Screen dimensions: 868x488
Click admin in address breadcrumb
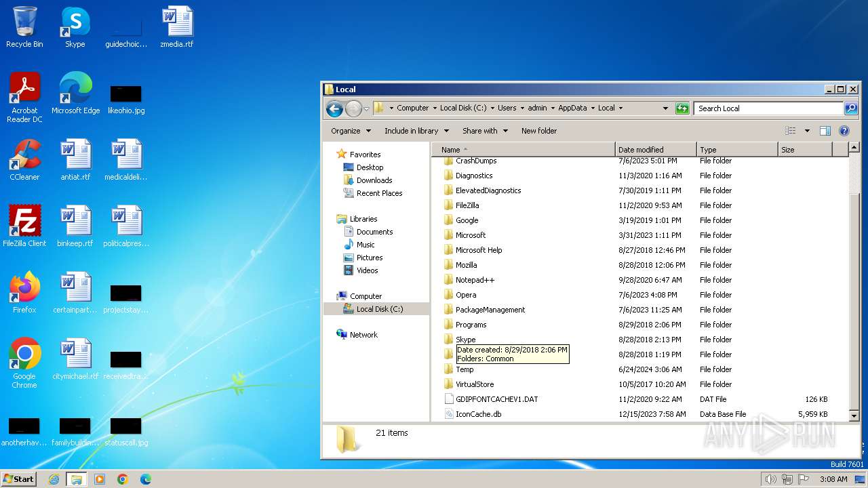tap(537, 108)
